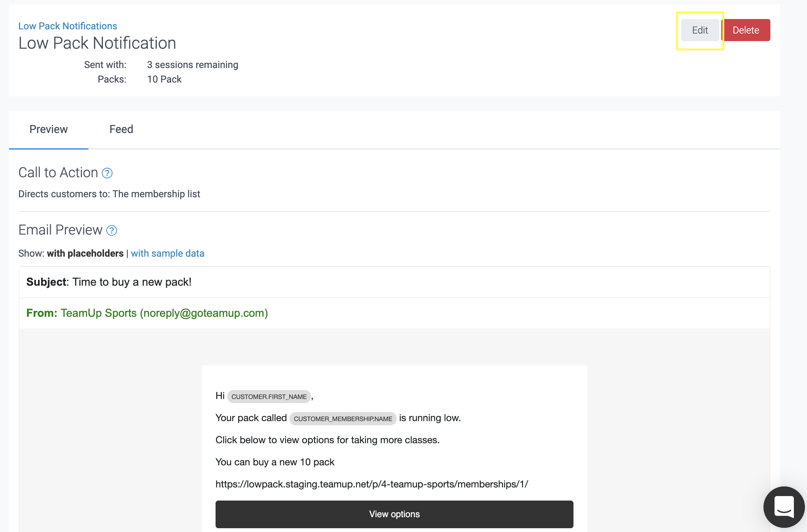Viewport: 807px width, 532px height.
Task: Click the CUSTOMER.FIRST_NAME placeholder tag
Action: pyautogui.click(x=269, y=397)
